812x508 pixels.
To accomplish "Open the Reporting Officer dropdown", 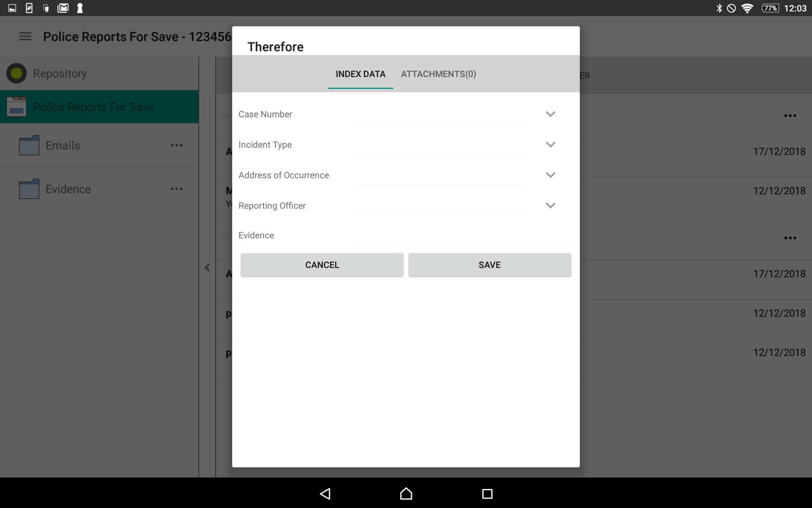I will pos(550,205).
